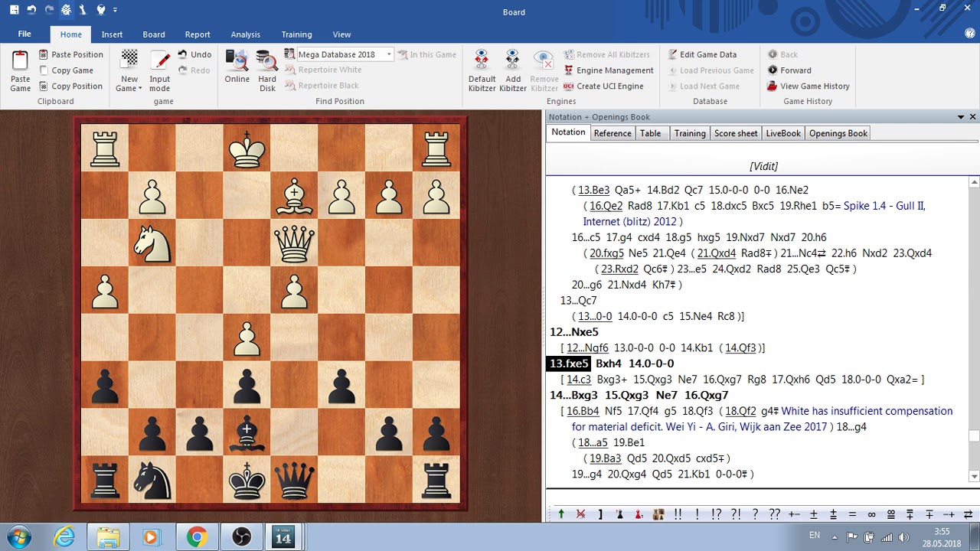
Task: Open View Game History
Action: click(x=808, y=86)
